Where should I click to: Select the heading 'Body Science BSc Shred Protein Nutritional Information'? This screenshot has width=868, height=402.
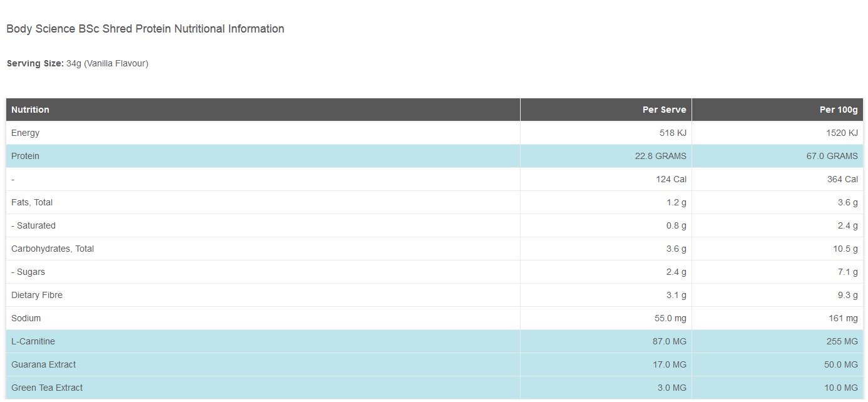pyautogui.click(x=145, y=29)
